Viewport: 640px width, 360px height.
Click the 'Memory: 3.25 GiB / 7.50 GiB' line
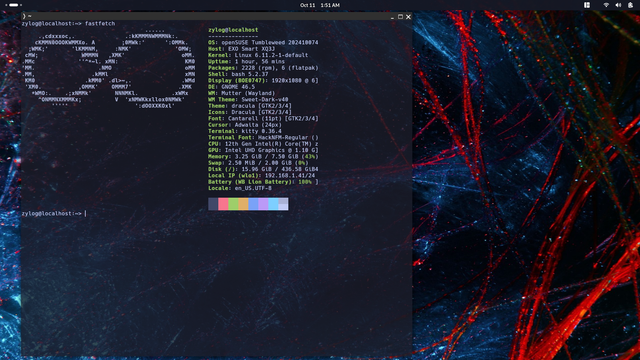coord(263,157)
